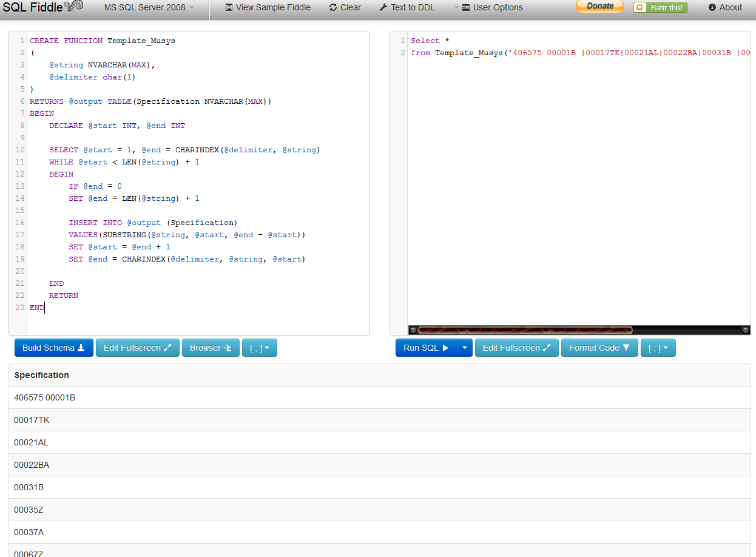Click the from Template_Musys query line
This screenshot has height=557, width=756.
tap(580, 53)
